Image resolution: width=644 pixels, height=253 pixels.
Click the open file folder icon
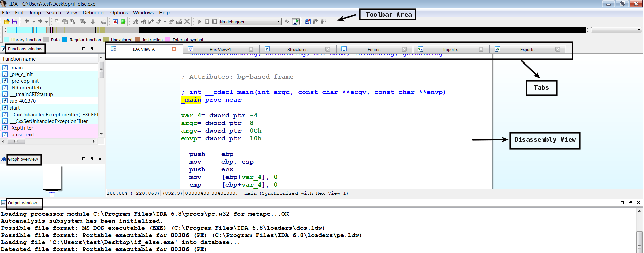tap(7, 22)
